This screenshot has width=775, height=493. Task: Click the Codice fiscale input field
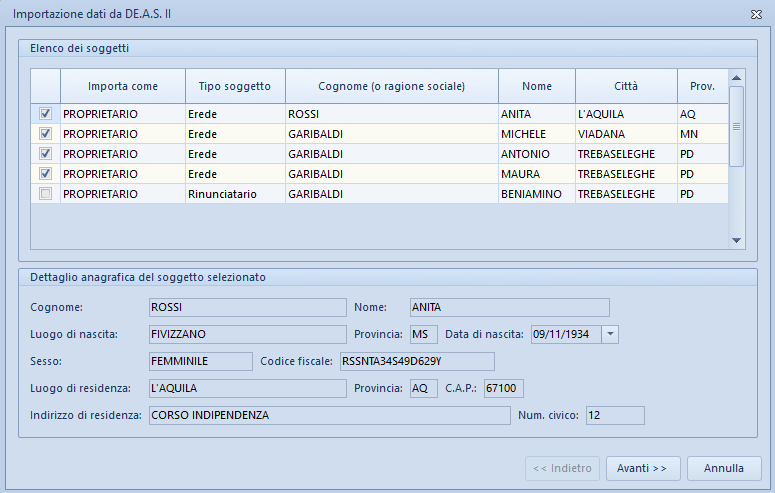click(417, 361)
